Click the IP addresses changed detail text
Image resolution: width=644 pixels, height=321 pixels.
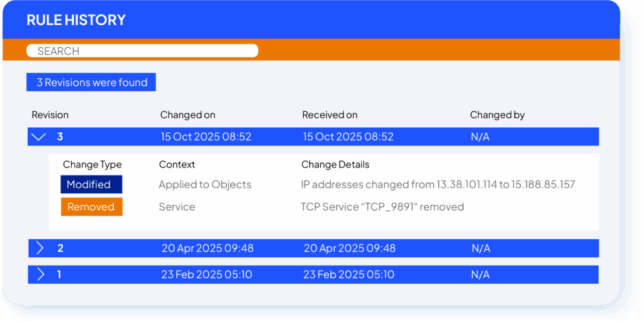click(438, 184)
